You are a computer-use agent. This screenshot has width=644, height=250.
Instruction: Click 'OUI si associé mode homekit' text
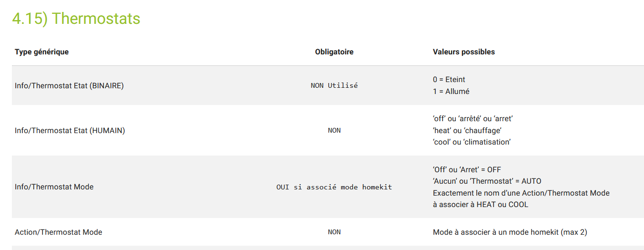tap(334, 187)
